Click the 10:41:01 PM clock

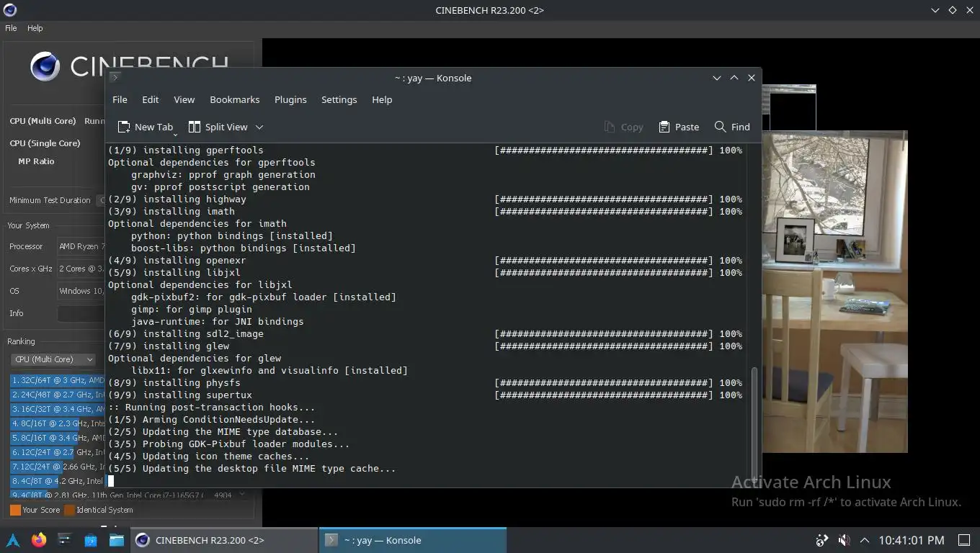click(x=911, y=540)
